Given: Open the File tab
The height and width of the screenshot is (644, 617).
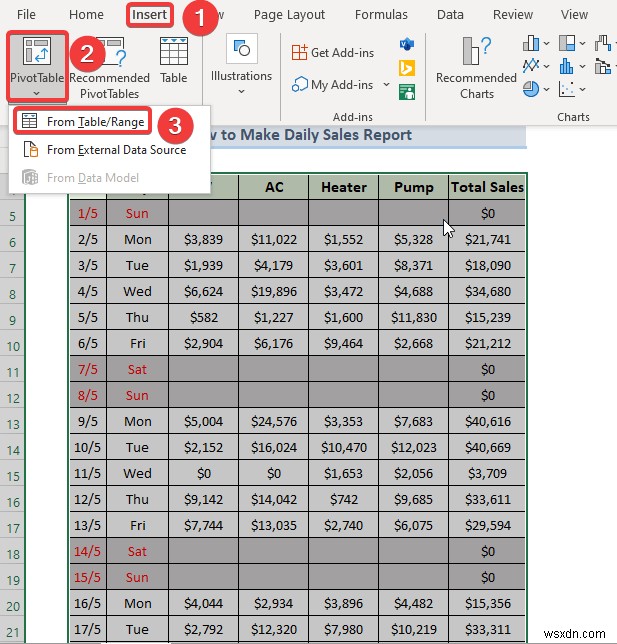Looking at the screenshot, I should [x=26, y=15].
